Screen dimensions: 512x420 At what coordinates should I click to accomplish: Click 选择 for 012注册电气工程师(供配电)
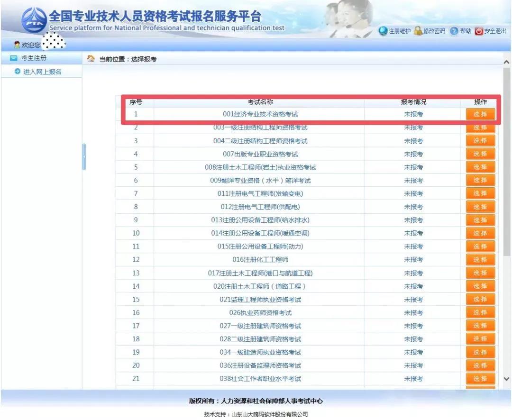point(480,207)
